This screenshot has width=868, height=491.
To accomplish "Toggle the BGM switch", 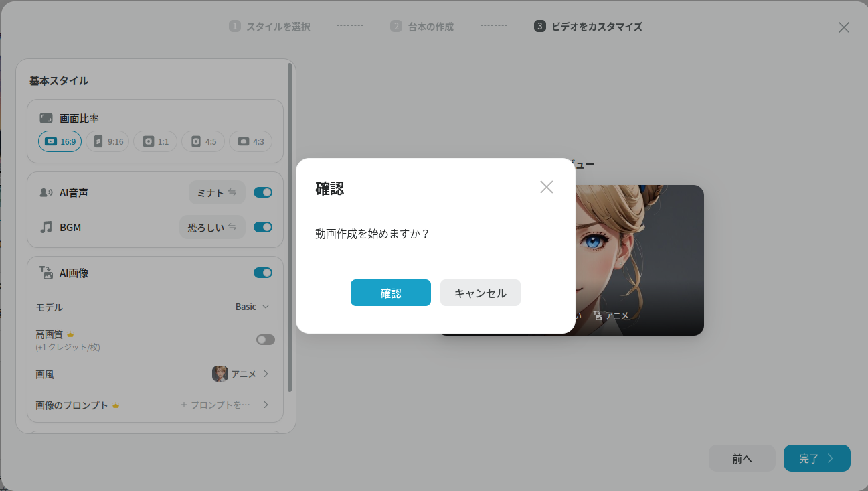I will point(263,227).
